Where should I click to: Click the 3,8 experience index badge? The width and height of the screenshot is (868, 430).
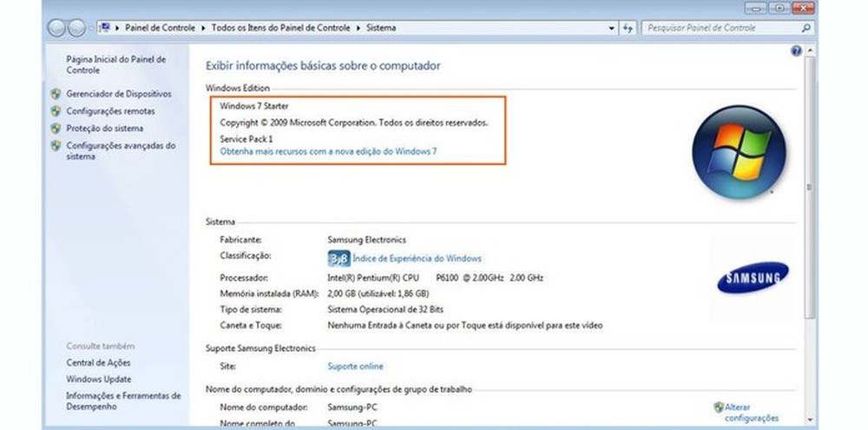pyautogui.click(x=339, y=258)
